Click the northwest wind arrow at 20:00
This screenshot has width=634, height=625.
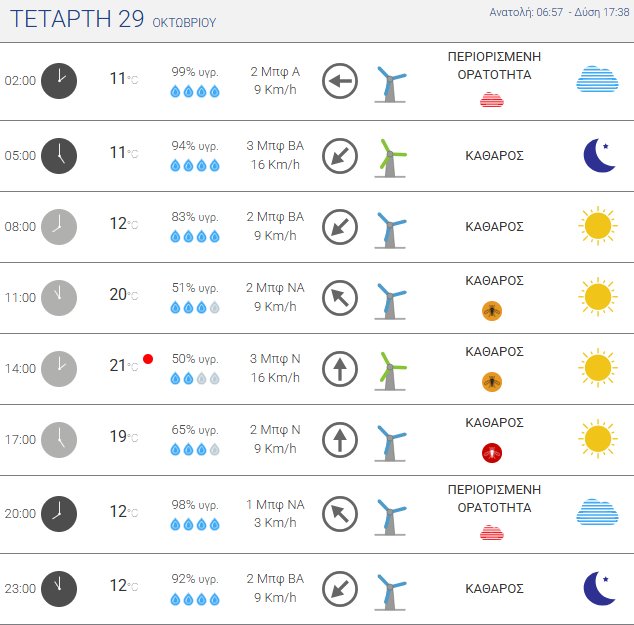(340, 514)
